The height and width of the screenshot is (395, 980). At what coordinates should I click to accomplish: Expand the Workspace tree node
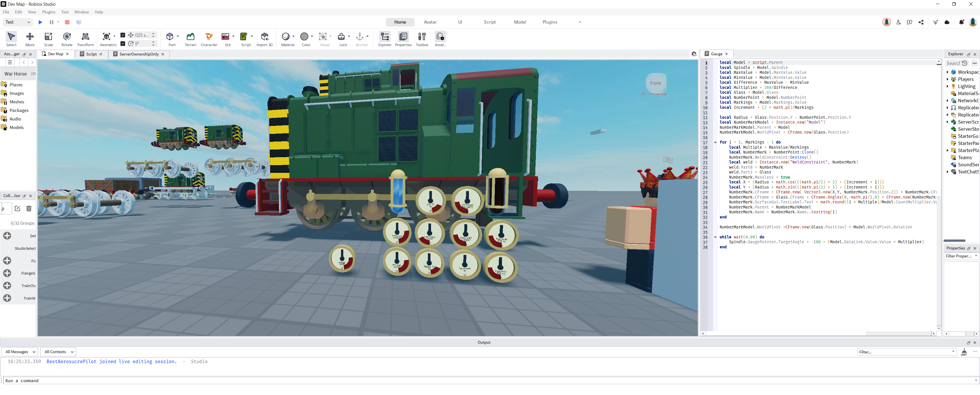947,72
